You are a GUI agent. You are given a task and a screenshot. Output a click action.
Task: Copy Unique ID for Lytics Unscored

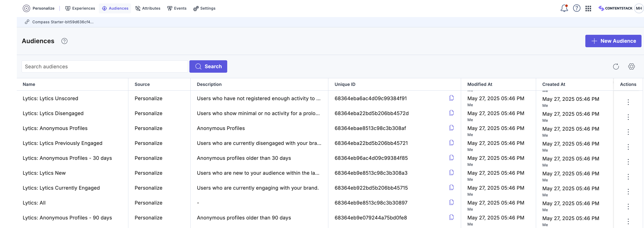[x=451, y=98]
